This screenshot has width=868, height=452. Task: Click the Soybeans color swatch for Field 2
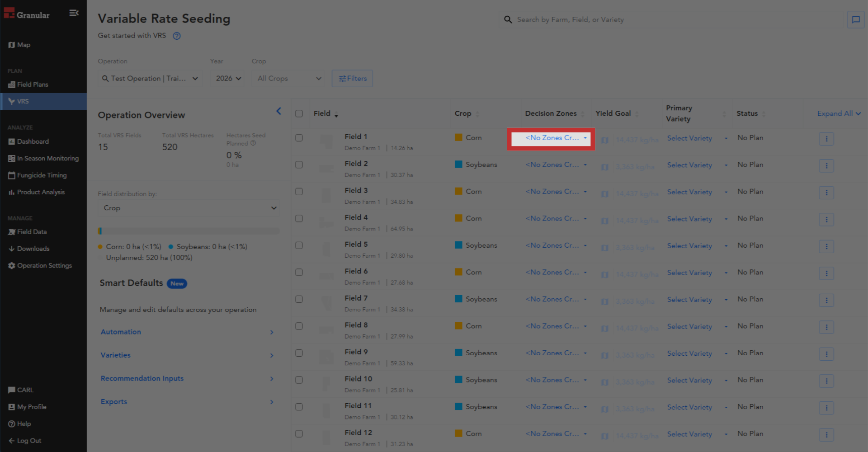458,165
